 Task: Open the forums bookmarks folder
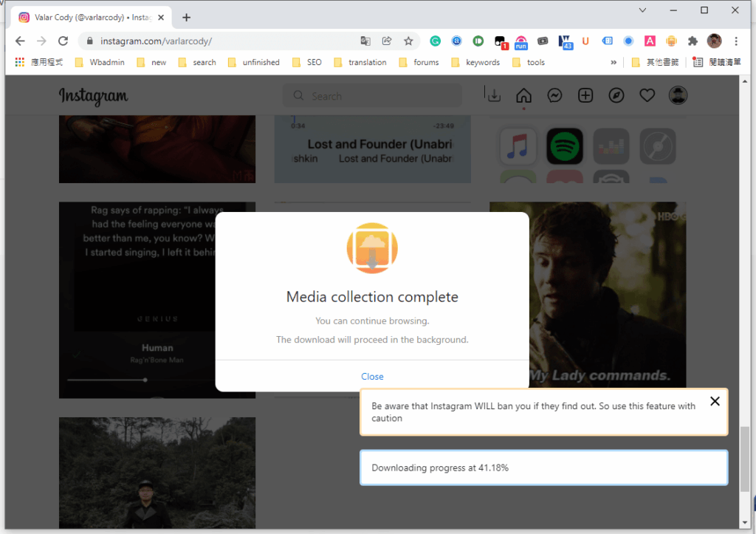(419, 62)
